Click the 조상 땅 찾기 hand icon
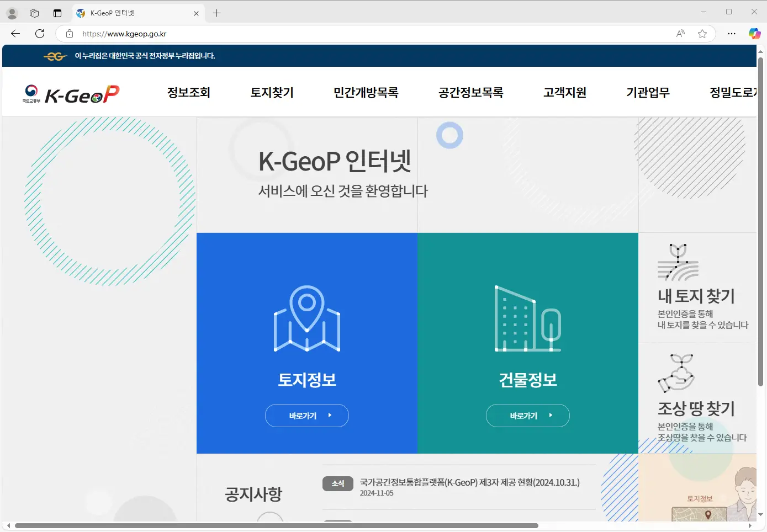 676,373
